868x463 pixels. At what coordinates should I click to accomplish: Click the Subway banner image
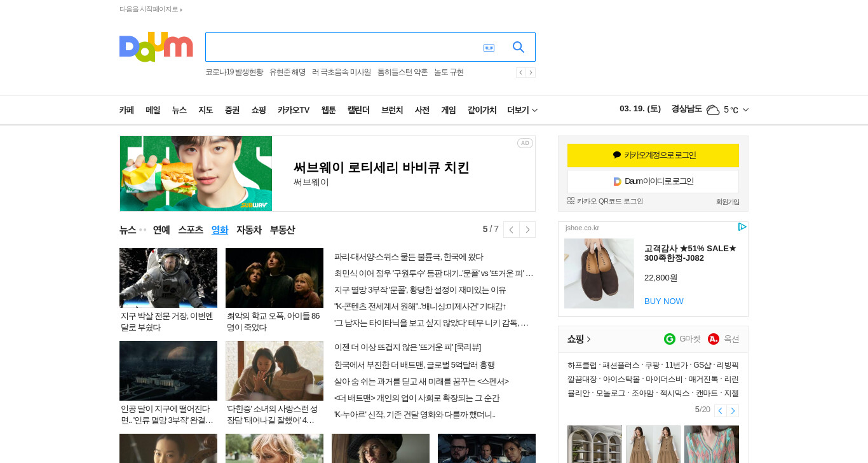196,174
